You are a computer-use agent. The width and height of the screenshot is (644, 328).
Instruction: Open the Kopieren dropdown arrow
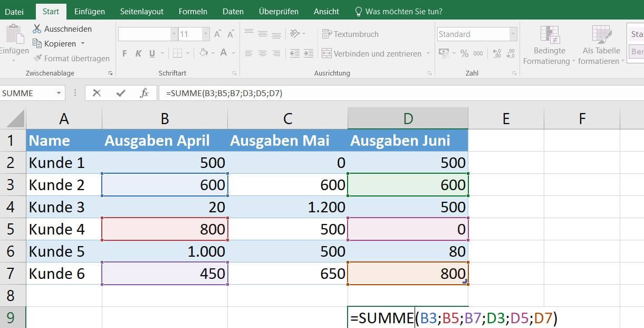83,44
